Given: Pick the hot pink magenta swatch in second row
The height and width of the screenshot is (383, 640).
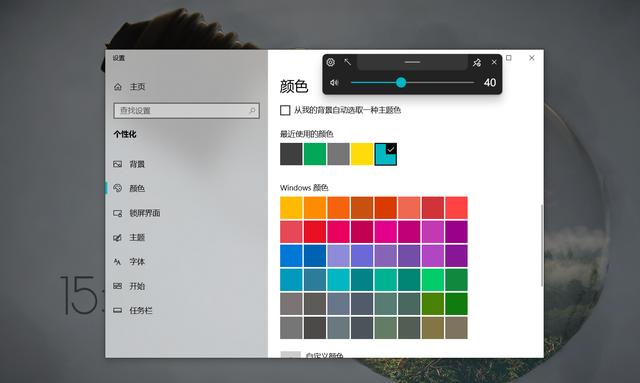Looking at the screenshot, I should coord(386,232).
